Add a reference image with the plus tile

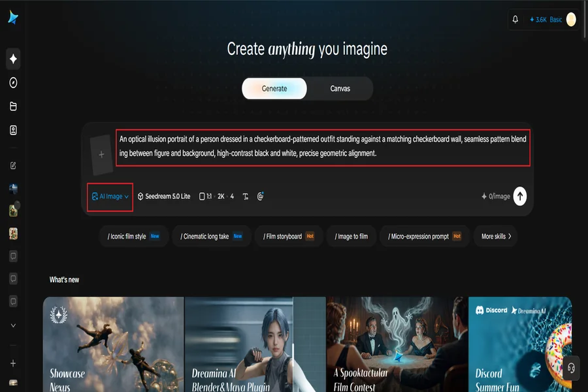point(101,155)
